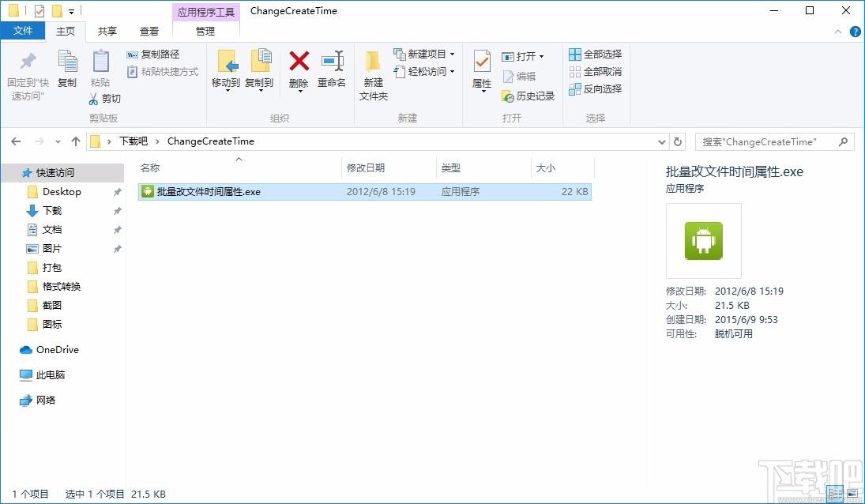865x504 pixels.
Task: Open New item (新建项目) dropdown
Action: click(423, 54)
